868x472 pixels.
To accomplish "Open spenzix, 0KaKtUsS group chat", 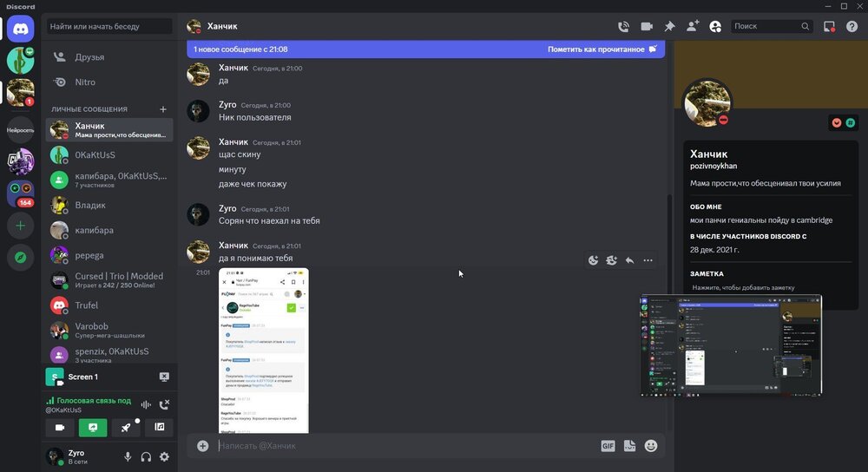I will (x=109, y=354).
